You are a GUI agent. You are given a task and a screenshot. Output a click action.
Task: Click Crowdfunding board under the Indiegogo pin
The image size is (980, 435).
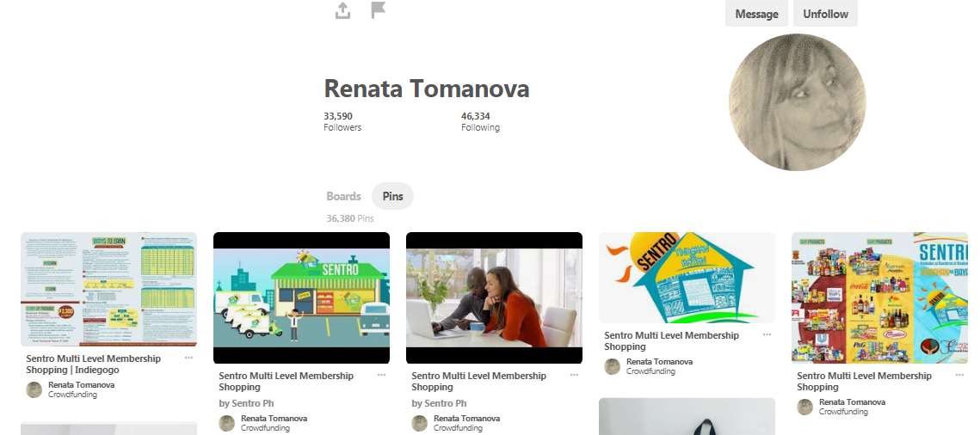pyautogui.click(x=72, y=395)
